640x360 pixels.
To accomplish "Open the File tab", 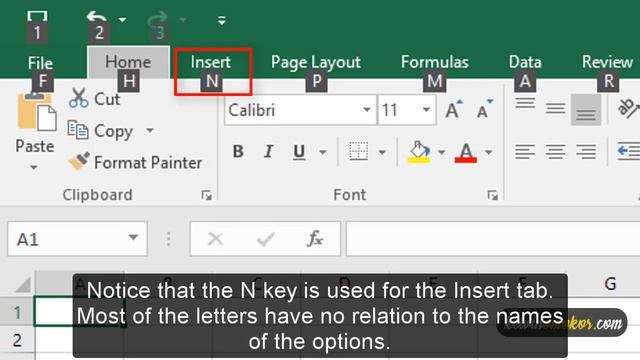I will tap(40, 63).
